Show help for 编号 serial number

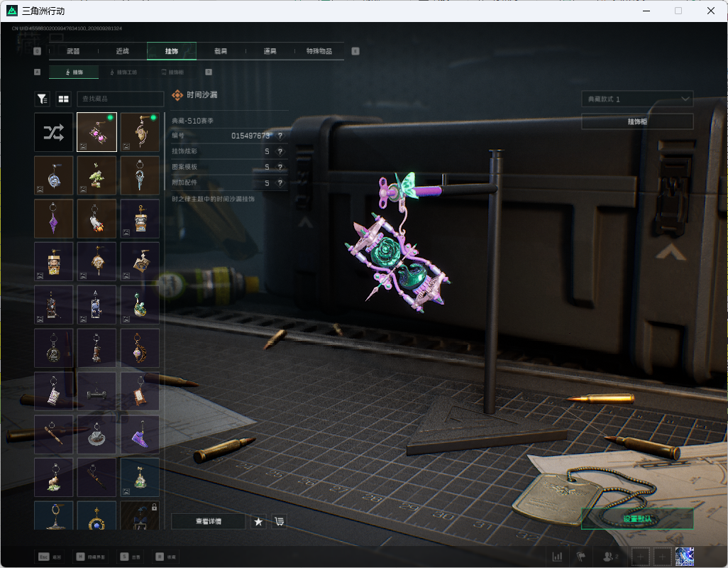pyautogui.click(x=280, y=136)
